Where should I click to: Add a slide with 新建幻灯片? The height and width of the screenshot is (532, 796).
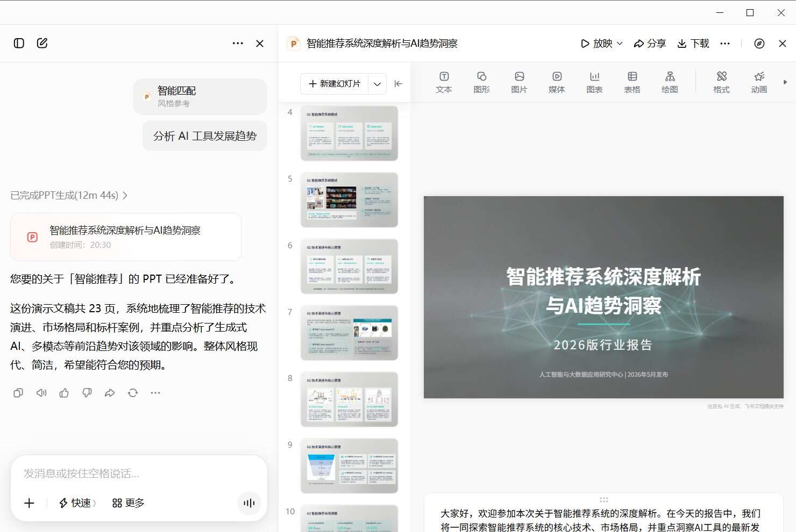pyautogui.click(x=335, y=84)
